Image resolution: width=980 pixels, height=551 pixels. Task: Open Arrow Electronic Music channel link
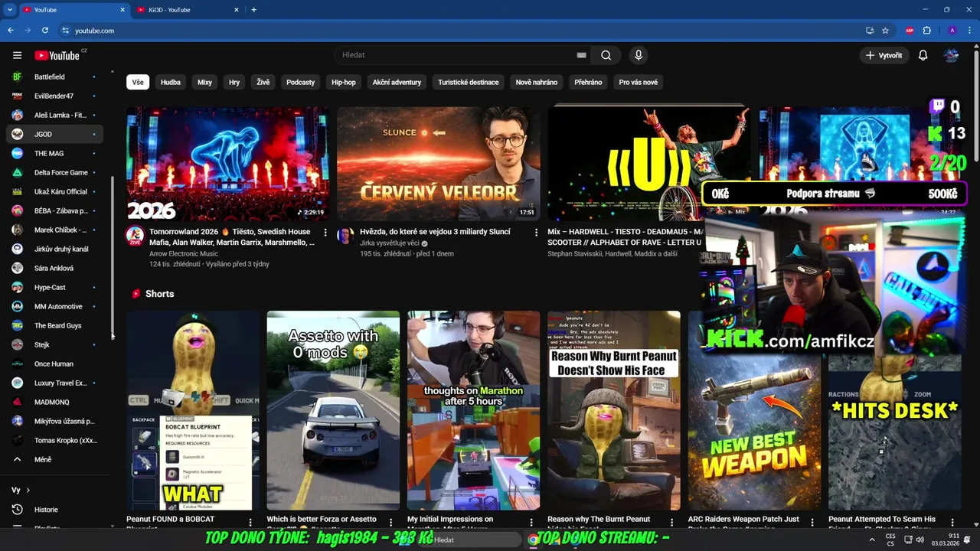(184, 253)
